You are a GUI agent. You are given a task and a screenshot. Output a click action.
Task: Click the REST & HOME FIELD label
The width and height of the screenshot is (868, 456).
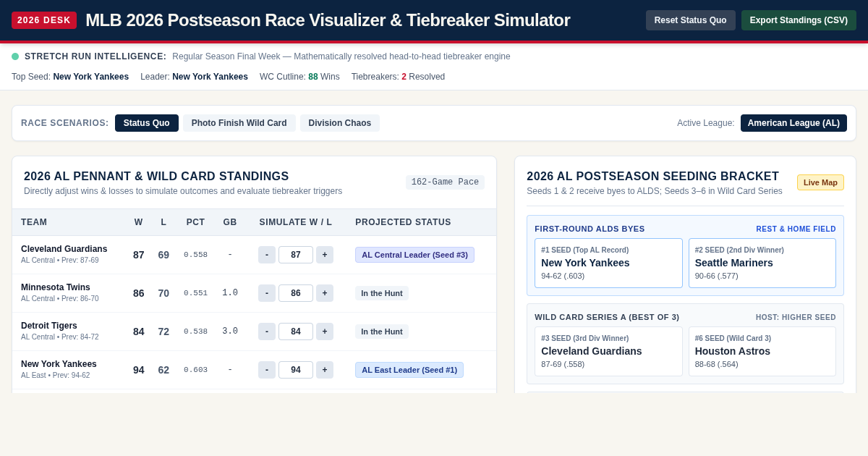(x=796, y=229)
